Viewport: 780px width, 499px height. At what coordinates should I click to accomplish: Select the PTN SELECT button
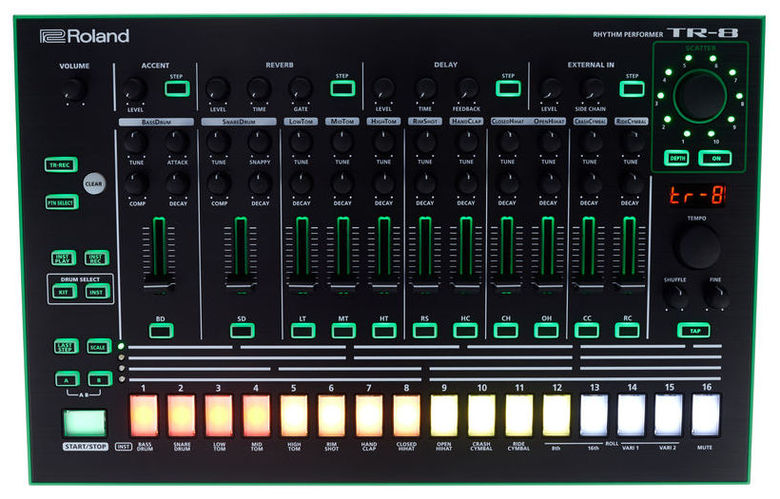(62, 202)
